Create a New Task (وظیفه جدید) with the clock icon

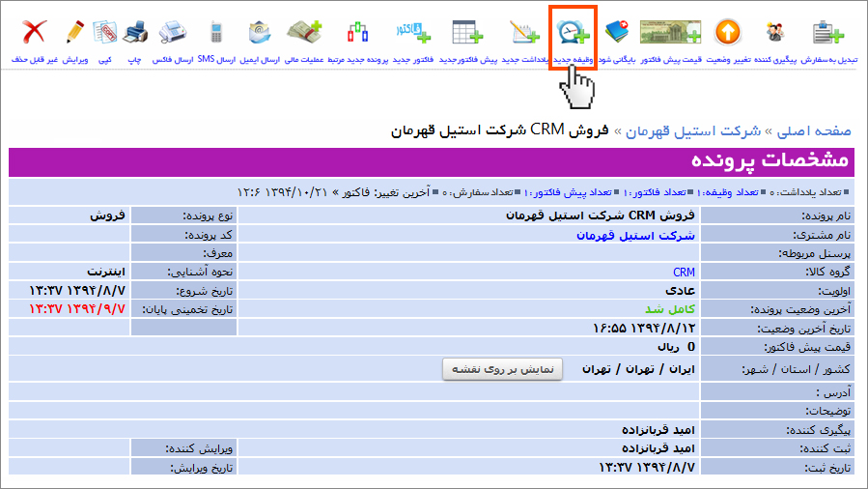point(573,32)
